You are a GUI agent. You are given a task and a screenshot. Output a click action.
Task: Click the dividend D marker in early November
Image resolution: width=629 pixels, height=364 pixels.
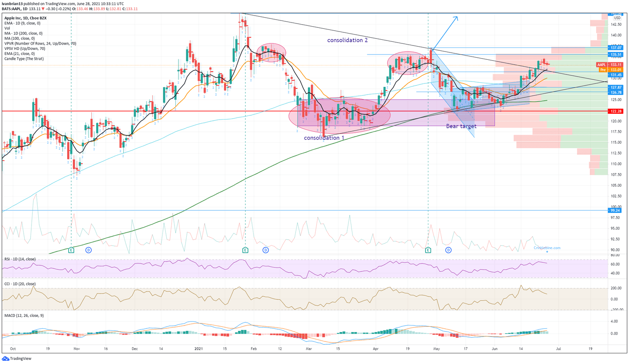[x=88, y=250]
